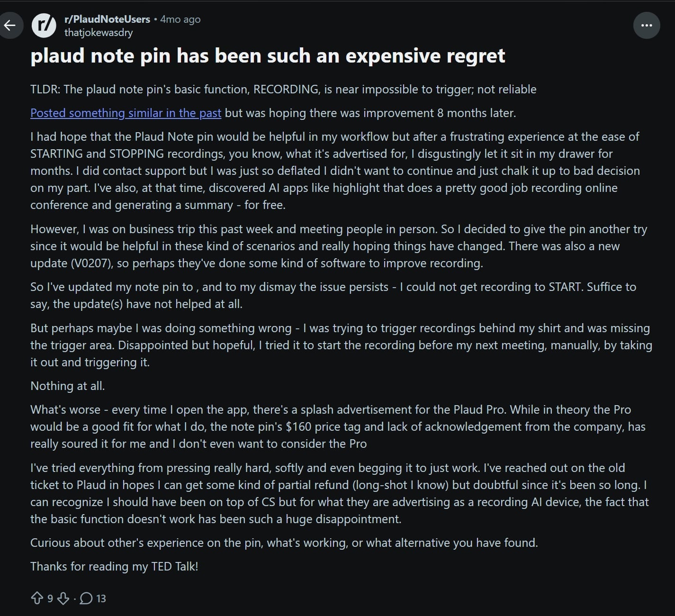Upvote the plaud note pin post

37,598
